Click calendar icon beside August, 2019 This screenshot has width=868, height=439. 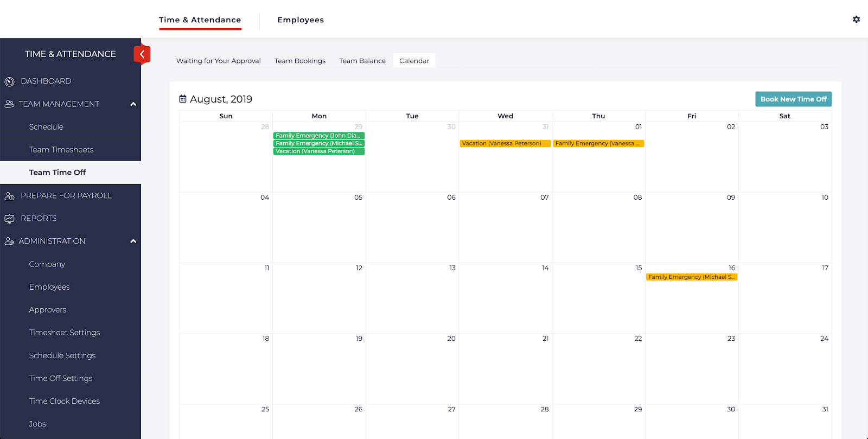click(x=183, y=99)
